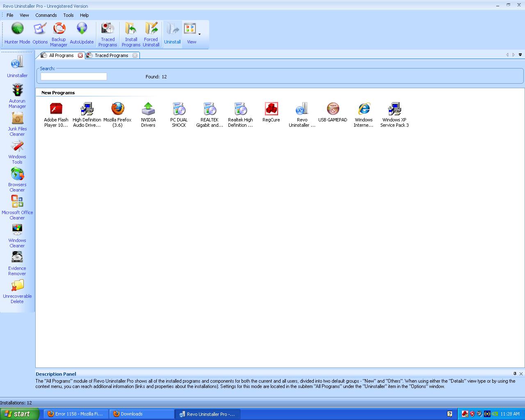Select Windows XP Service Pack 3
Viewport: 525px width, 420px height.
pyautogui.click(x=395, y=115)
